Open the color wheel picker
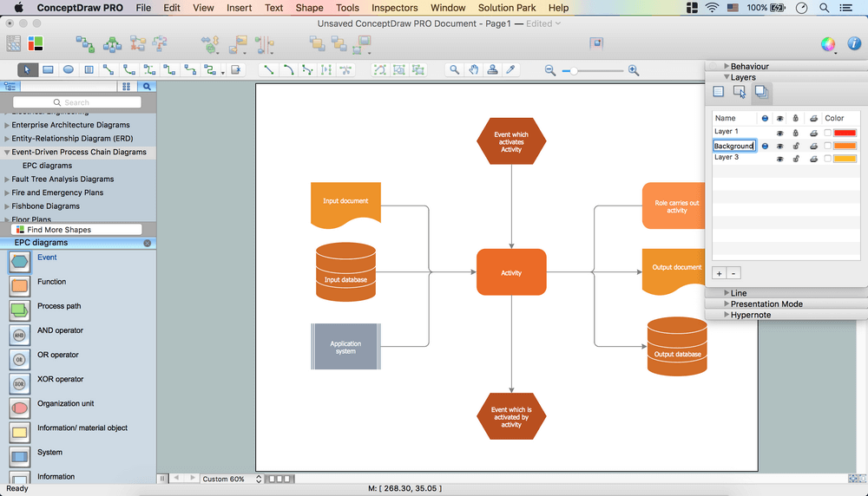This screenshot has height=496, width=868. coord(828,43)
